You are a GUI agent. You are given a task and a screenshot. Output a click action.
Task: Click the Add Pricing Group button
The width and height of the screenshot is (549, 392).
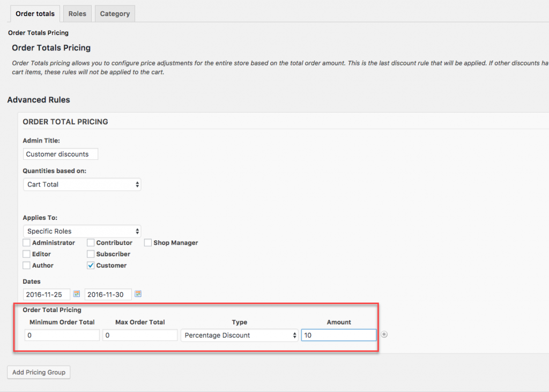coord(39,372)
